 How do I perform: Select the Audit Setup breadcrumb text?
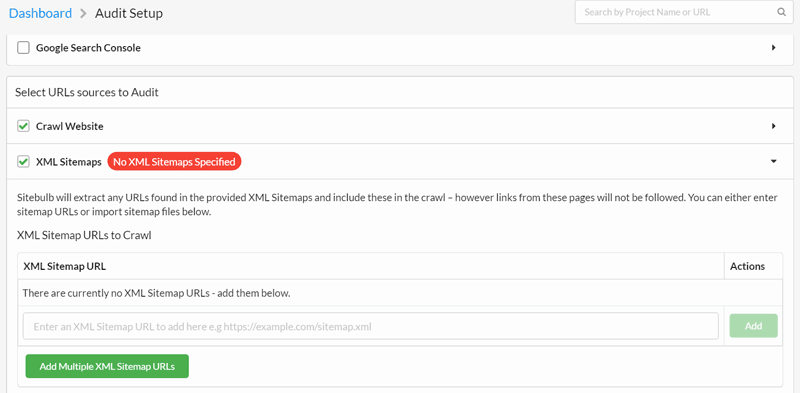(x=129, y=13)
